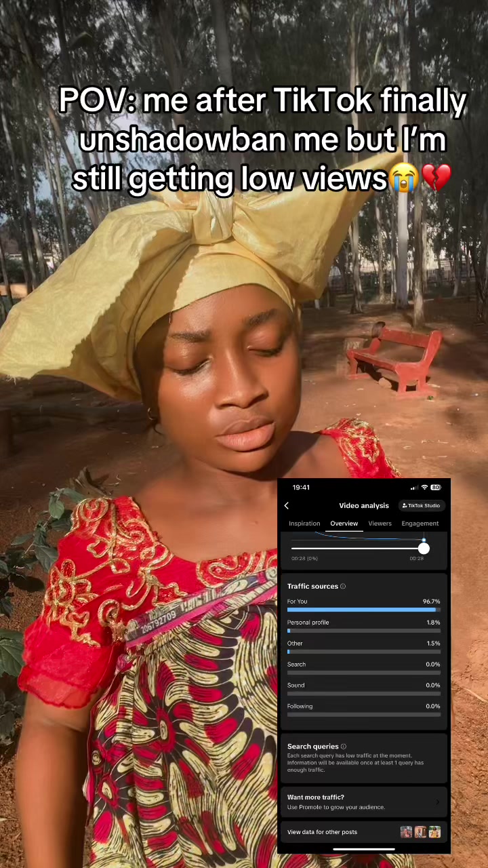Tap the back arrow in Video analysis

click(287, 506)
